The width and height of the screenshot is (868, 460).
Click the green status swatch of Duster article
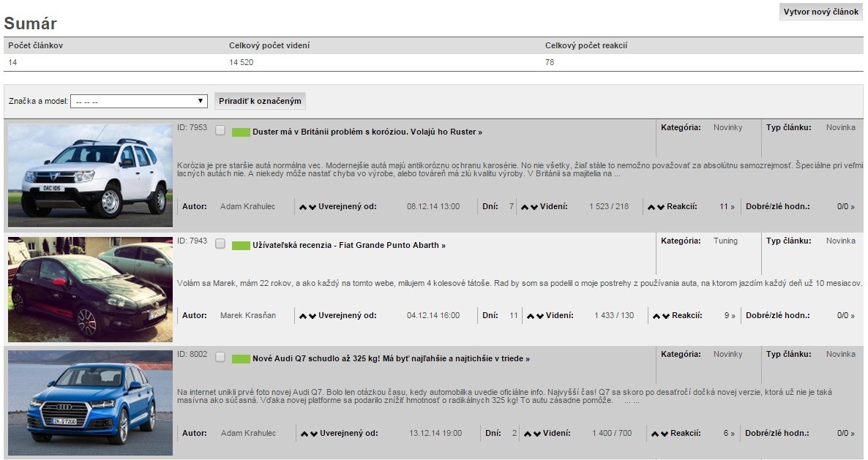(x=241, y=132)
